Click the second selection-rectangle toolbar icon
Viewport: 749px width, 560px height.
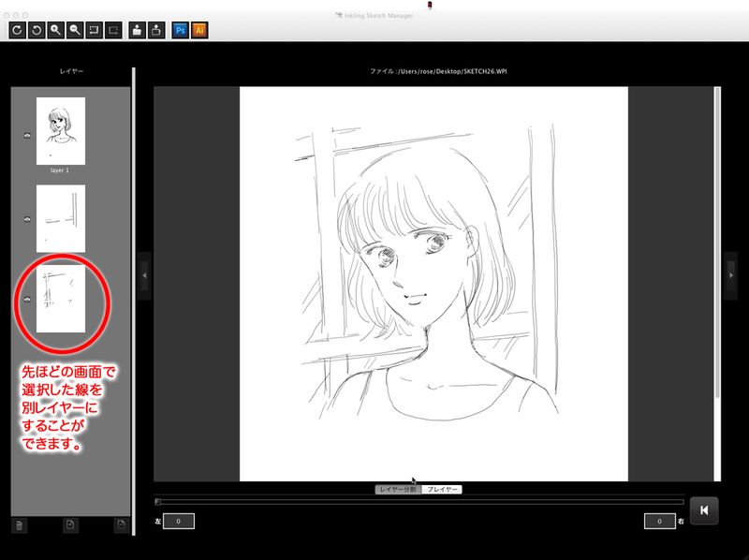point(113,30)
